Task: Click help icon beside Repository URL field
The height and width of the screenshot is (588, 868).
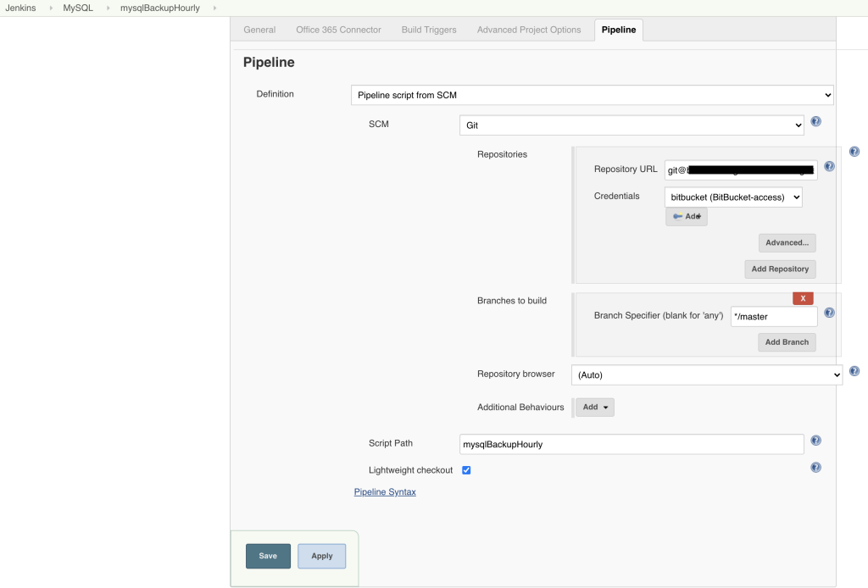Action: pos(829,167)
